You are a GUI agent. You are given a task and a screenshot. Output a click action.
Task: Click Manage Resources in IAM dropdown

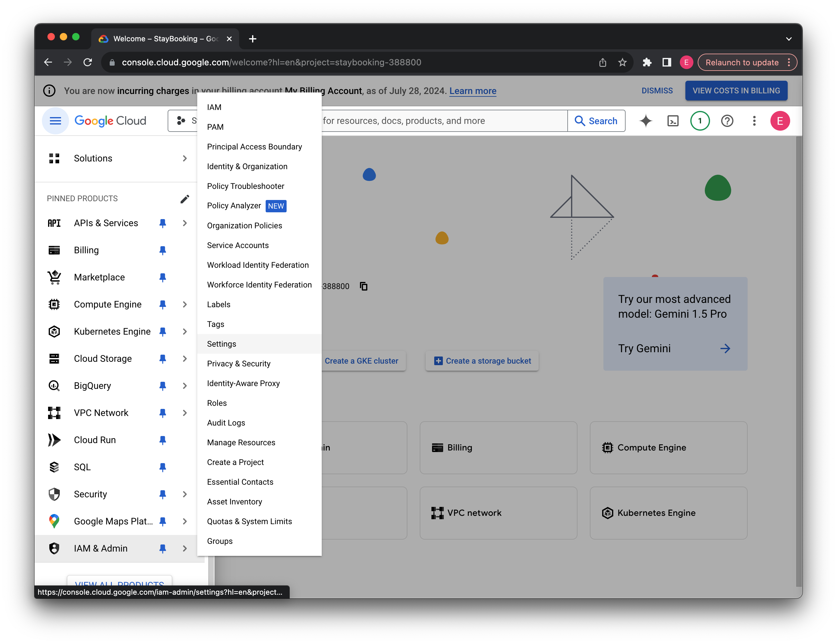click(241, 442)
